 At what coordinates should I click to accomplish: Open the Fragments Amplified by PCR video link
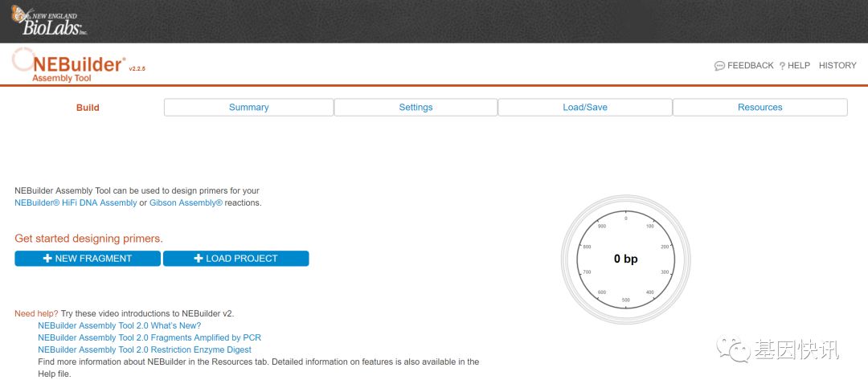149,337
